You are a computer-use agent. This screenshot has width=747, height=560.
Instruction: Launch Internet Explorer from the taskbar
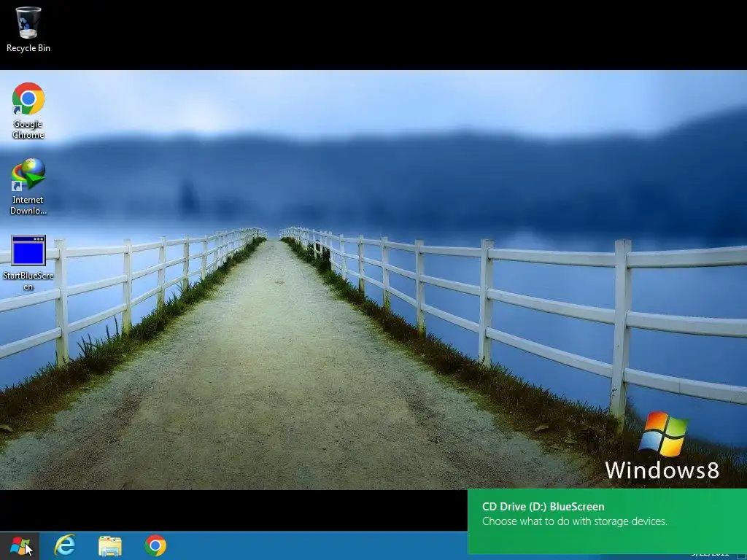[x=65, y=545]
